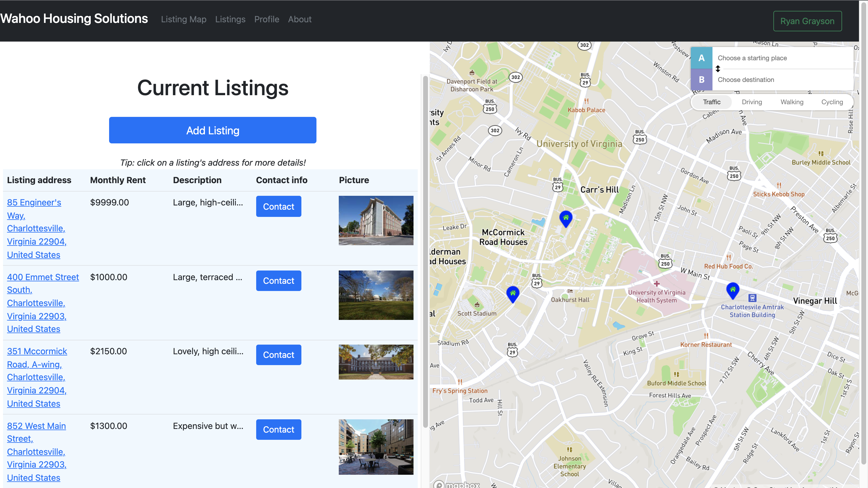Click the 'Expensive but w...' description
Screen dimensions: 868x488
[208, 426]
